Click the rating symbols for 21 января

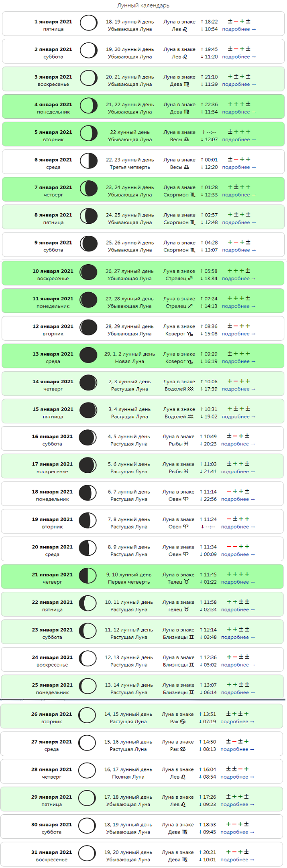coord(238,574)
